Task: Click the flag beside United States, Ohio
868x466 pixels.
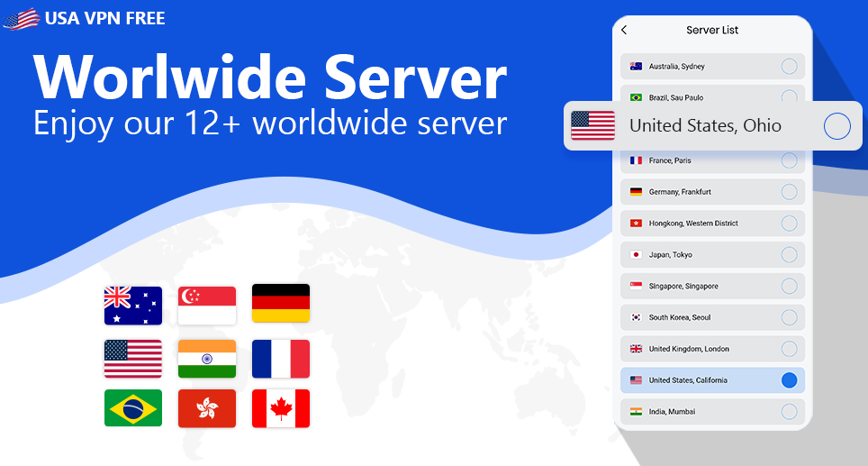Action: pos(592,126)
